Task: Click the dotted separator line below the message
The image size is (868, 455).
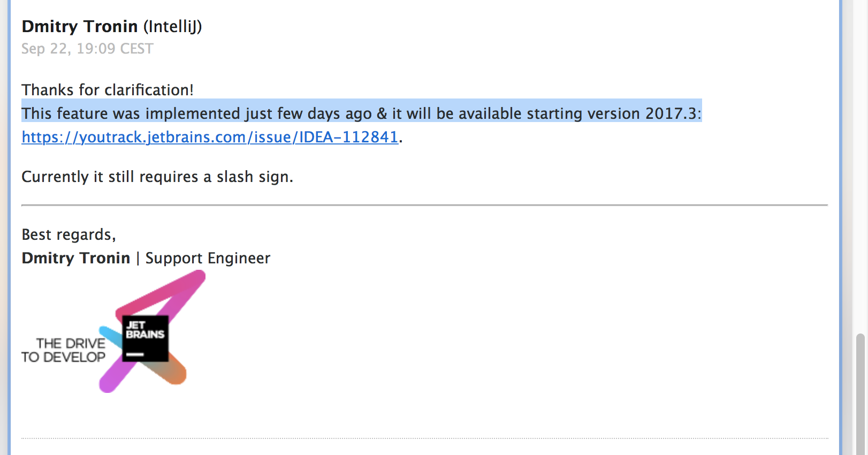Action: click(424, 438)
